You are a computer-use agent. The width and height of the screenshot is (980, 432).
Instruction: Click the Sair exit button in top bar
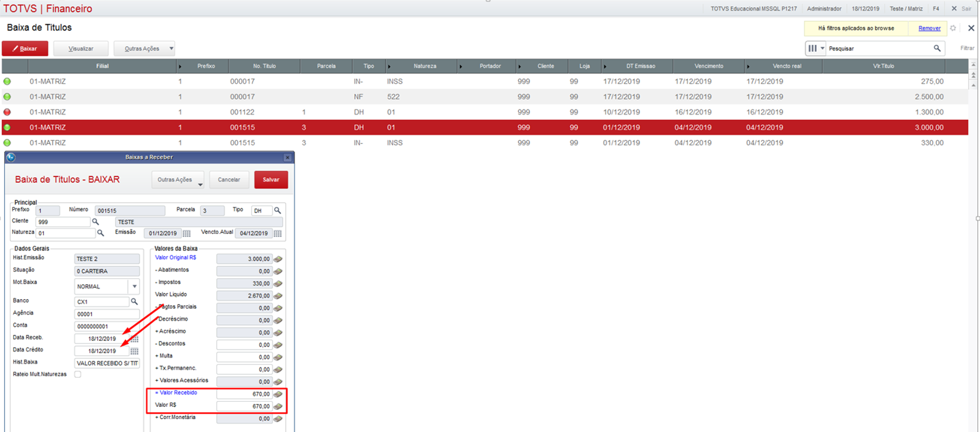tap(962, 9)
